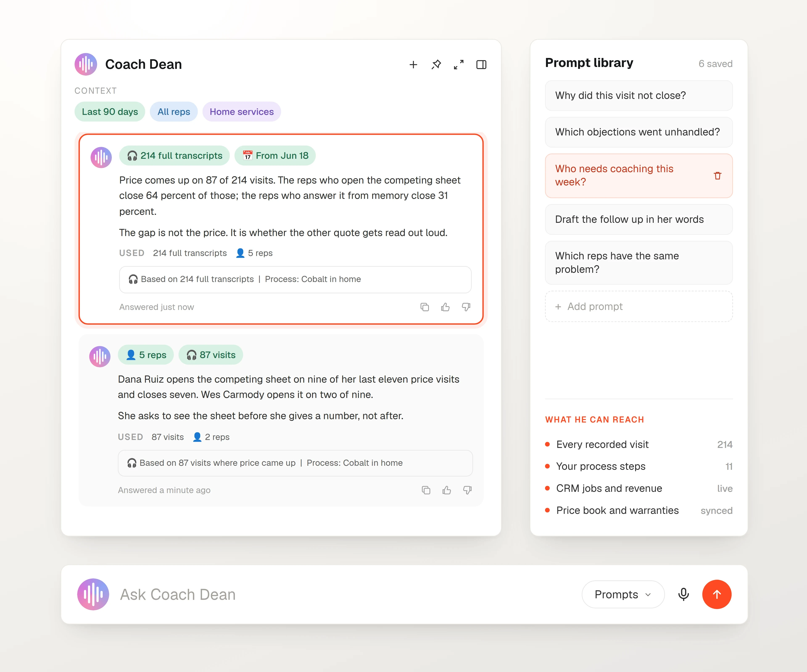Copy the Dana Ruiz answer
The height and width of the screenshot is (672, 807).
click(426, 490)
